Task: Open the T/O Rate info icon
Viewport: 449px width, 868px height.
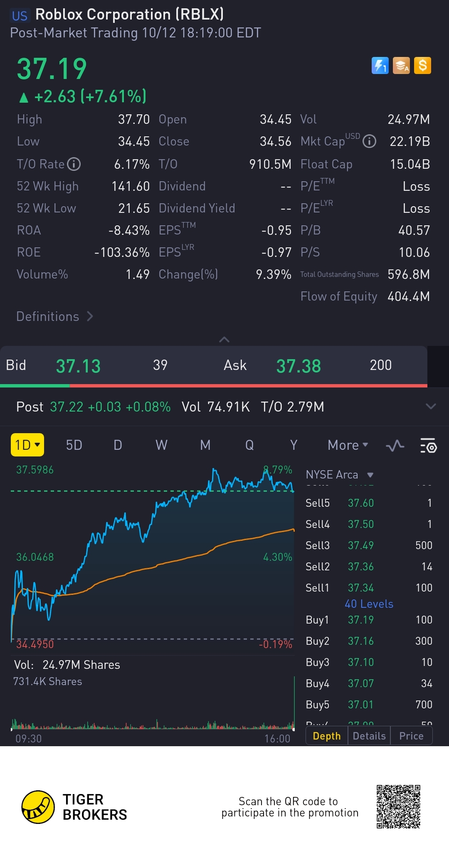Action: coord(74,164)
